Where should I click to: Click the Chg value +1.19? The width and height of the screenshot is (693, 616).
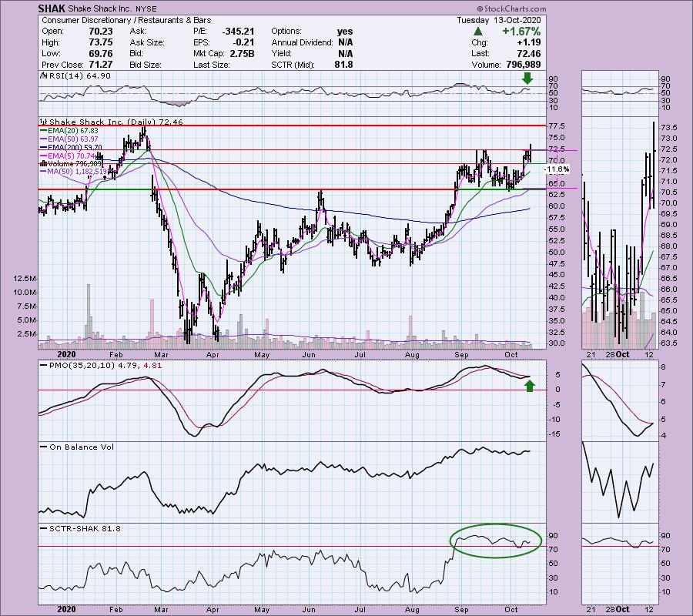pos(528,42)
